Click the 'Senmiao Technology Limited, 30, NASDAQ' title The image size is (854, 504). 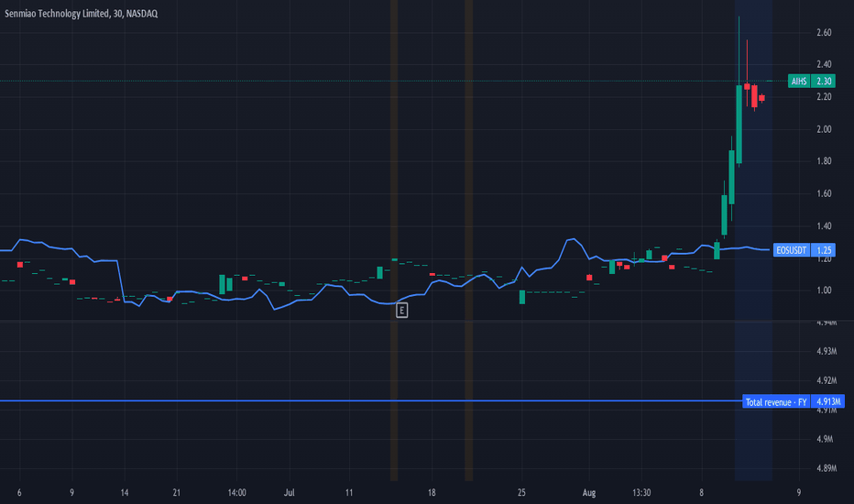coord(82,14)
